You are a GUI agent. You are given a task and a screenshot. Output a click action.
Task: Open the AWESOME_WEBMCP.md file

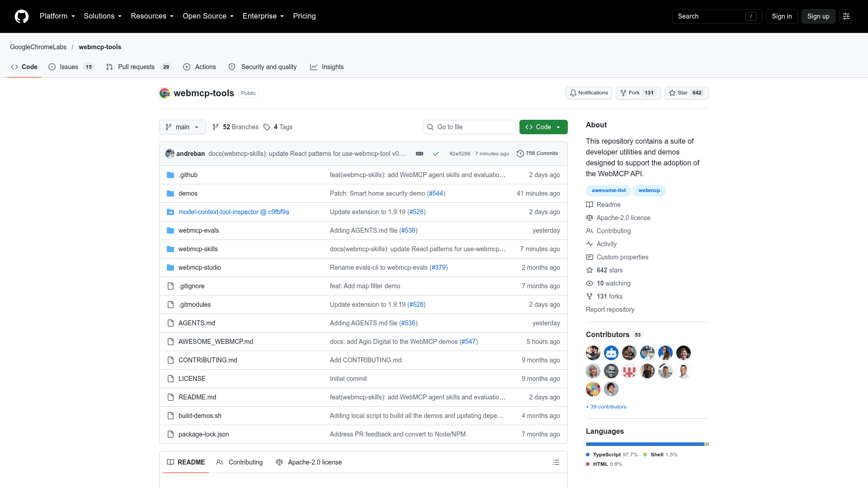click(x=216, y=342)
